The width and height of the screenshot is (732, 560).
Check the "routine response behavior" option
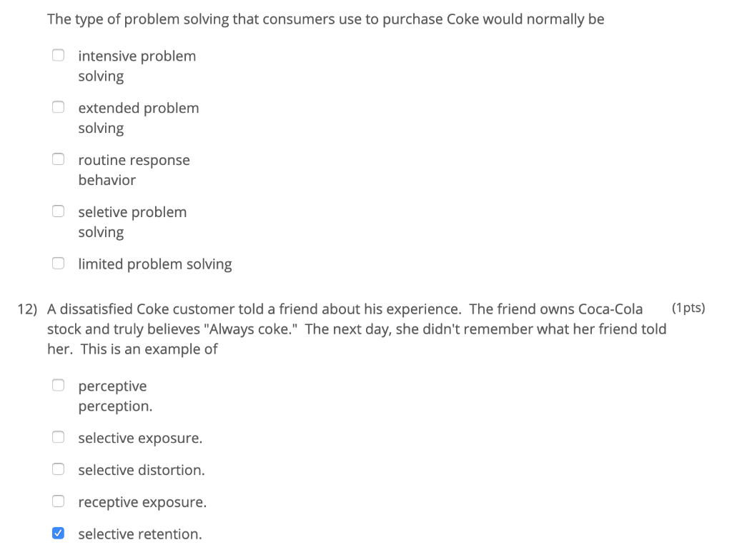[x=58, y=158]
